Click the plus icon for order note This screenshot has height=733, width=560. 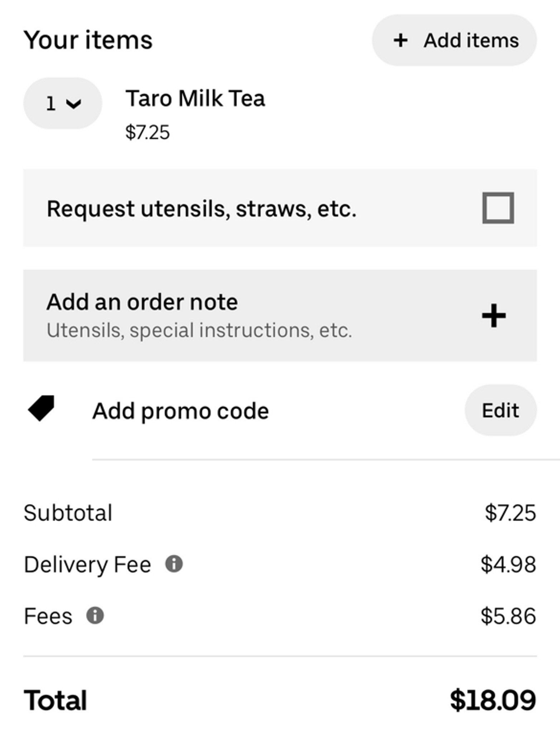[493, 315]
